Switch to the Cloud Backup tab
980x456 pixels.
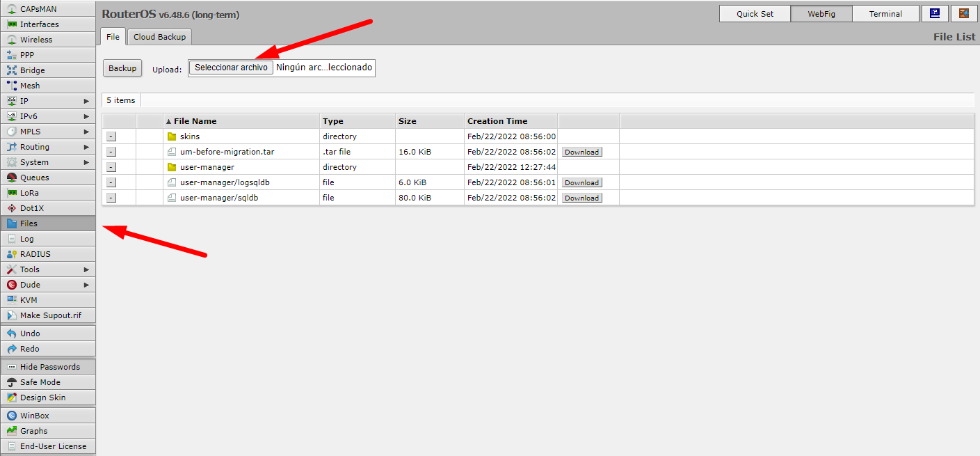(159, 37)
